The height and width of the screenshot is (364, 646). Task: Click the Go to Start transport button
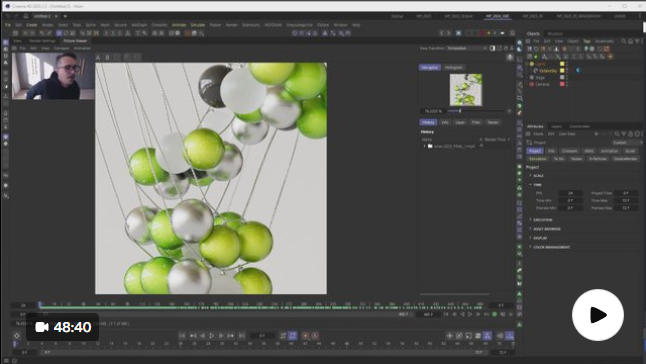tap(182, 336)
